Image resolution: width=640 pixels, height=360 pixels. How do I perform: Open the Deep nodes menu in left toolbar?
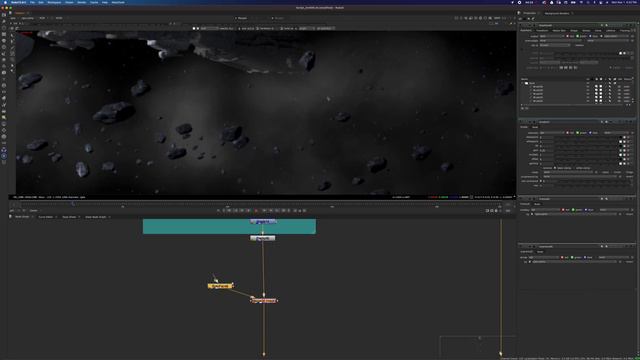click(x=4, y=85)
